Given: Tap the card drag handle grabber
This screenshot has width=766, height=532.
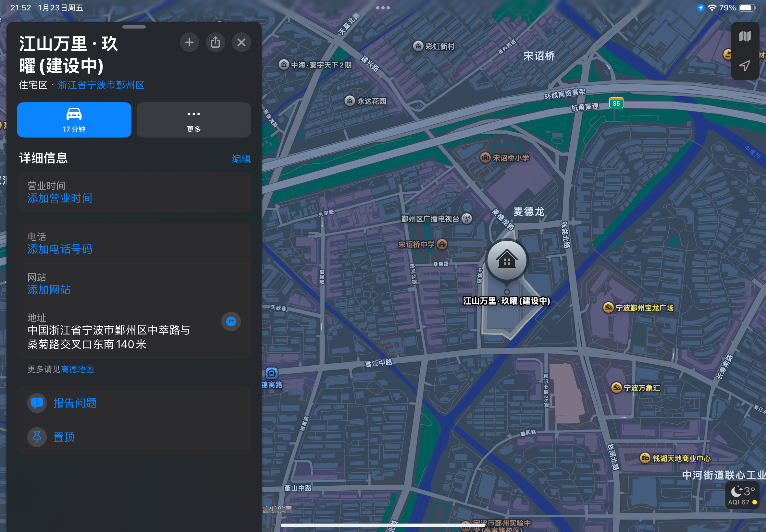Looking at the screenshot, I should point(134,27).
